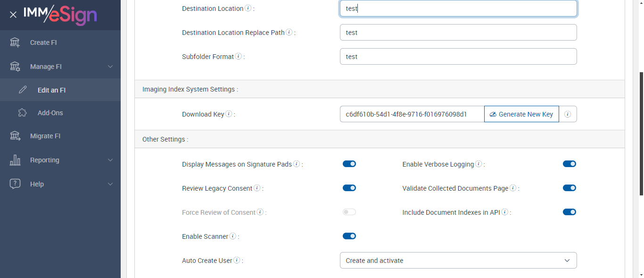Go to Add-Ons in sidebar
This screenshot has height=278, width=644.
click(50, 113)
